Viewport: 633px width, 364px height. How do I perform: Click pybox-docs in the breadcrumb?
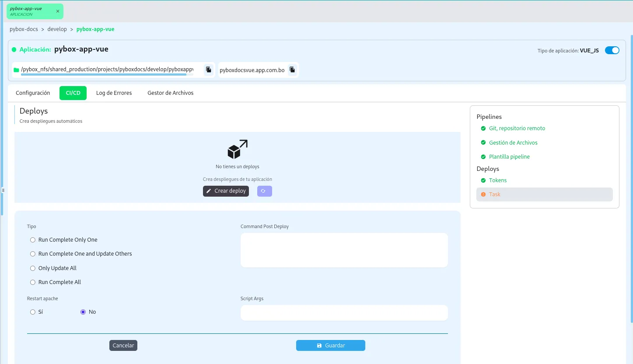(x=24, y=29)
